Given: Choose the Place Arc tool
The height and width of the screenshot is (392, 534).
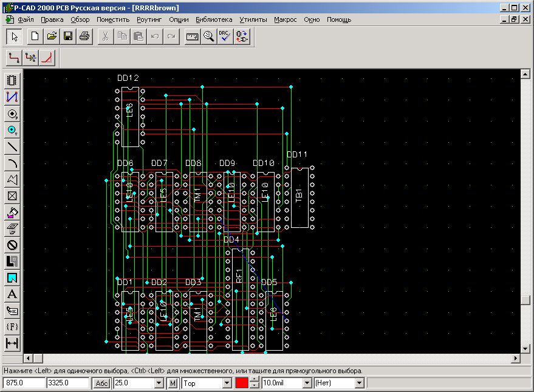Looking at the screenshot, I should (x=12, y=162).
